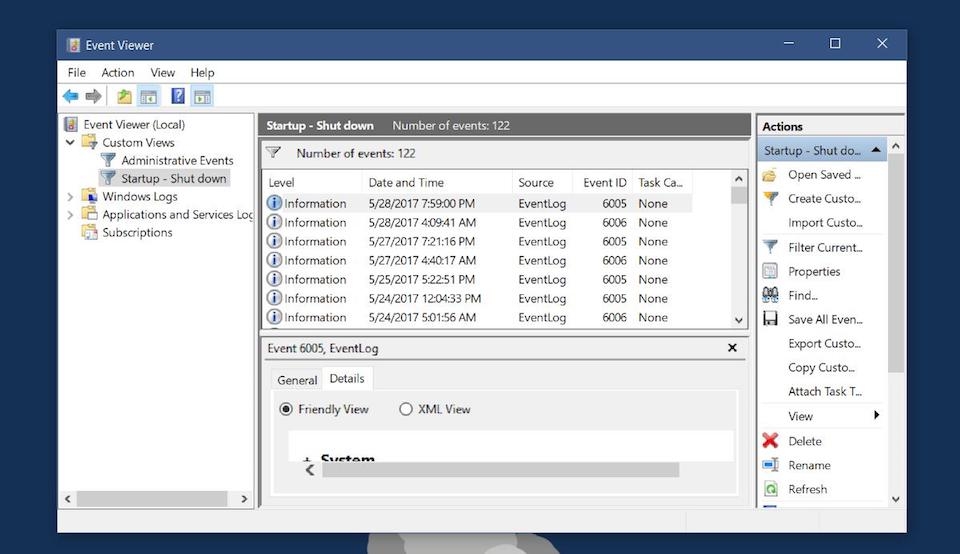
Task: Click the Filter Current funnel icon
Action: (770, 247)
